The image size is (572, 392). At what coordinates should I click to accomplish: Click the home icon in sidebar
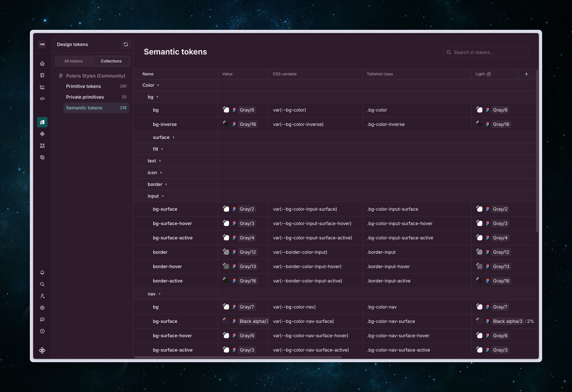coord(42,63)
